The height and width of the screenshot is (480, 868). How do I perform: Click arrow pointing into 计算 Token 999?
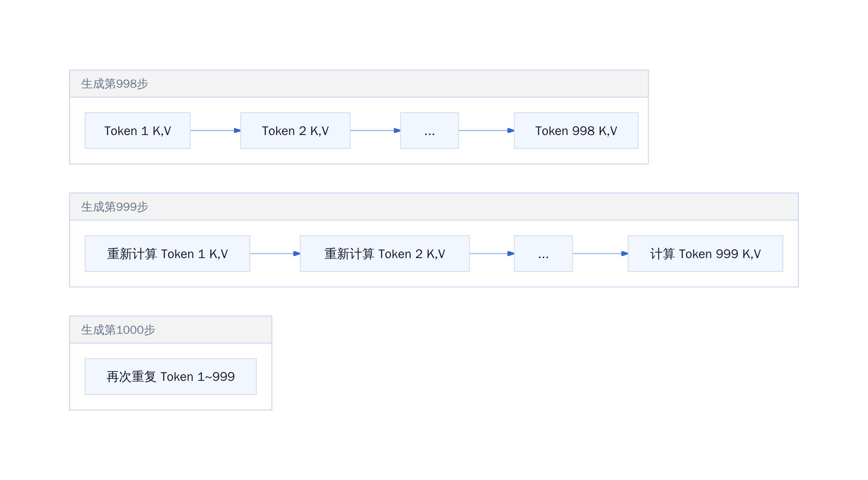coord(600,253)
